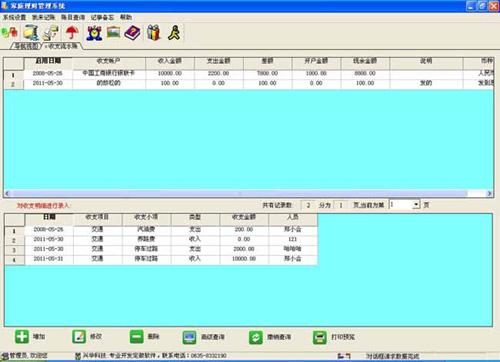This screenshot has height=362, width=500.
Task: Click the landscape picture toolbar icon
Action: click(x=113, y=32)
